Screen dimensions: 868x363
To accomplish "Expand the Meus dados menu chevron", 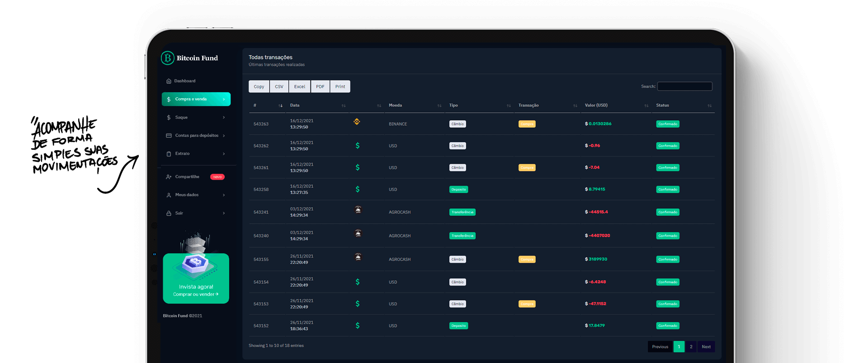I will coord(224,195).
